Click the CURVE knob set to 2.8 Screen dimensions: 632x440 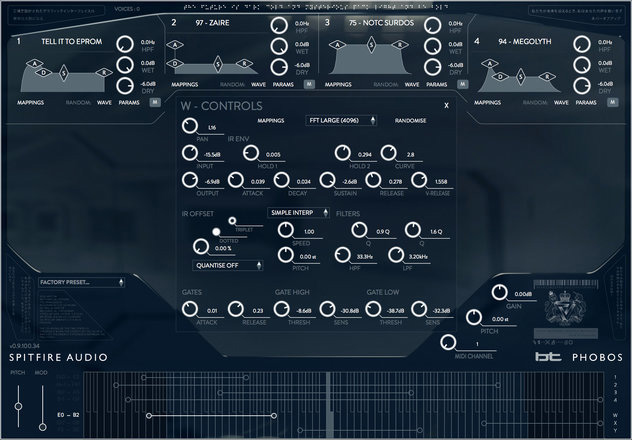[388, 153]
